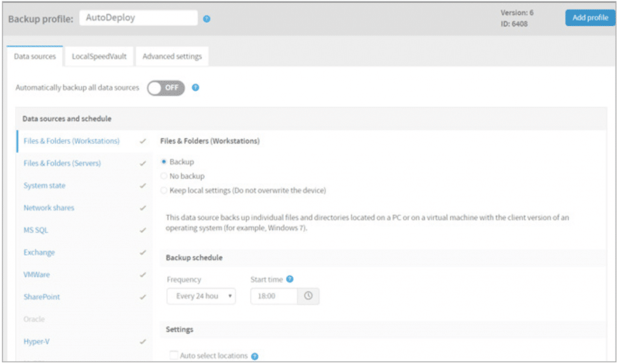Viewport: 618px width, 364px height.
Task: Click the Start time help icon
Action: (290, 279)
